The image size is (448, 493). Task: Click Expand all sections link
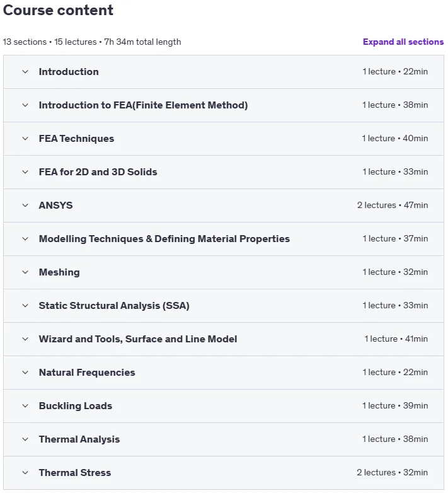(x=403, y=42)
